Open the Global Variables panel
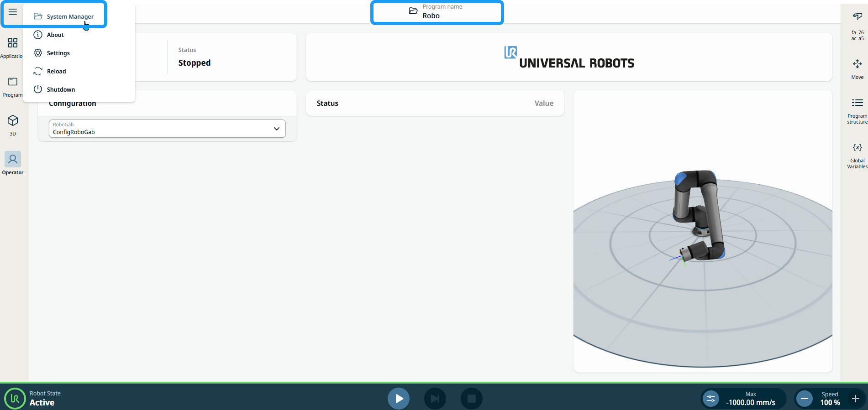This screenshot has width=868, height=410. 857,155
